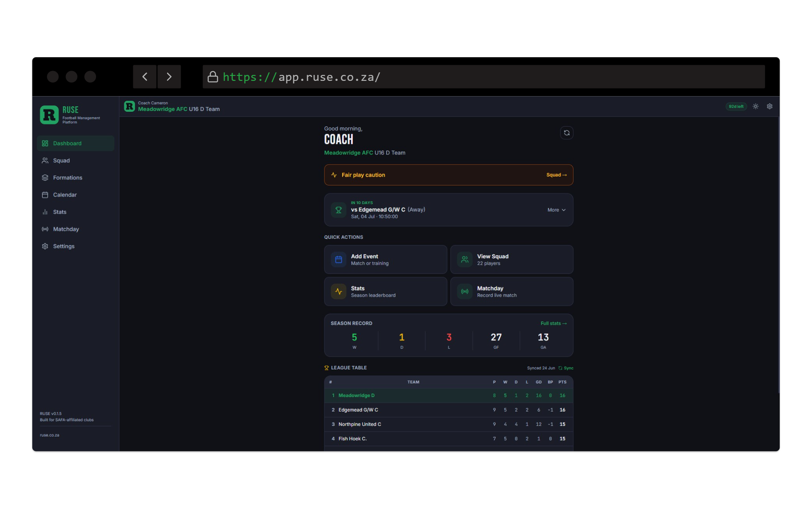Open Formations menu item
The height and width of the screenshot is (508, 812).
tap(75, 178)
